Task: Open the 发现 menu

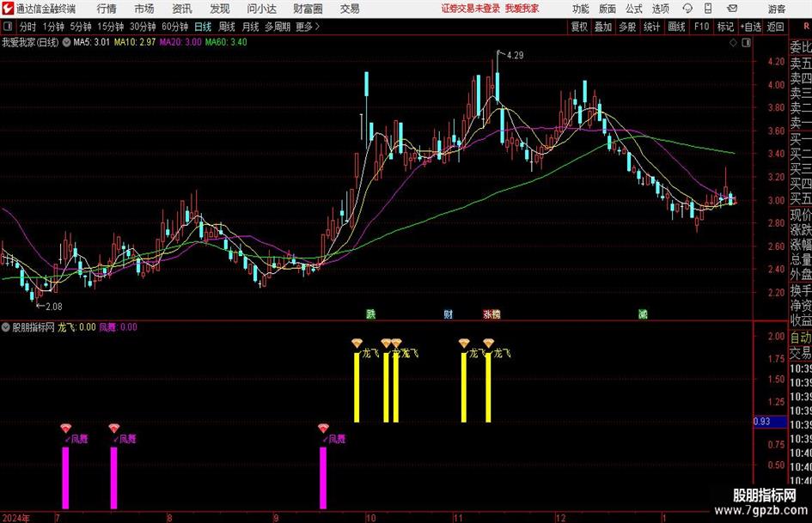Action: [x=220, y=9]
